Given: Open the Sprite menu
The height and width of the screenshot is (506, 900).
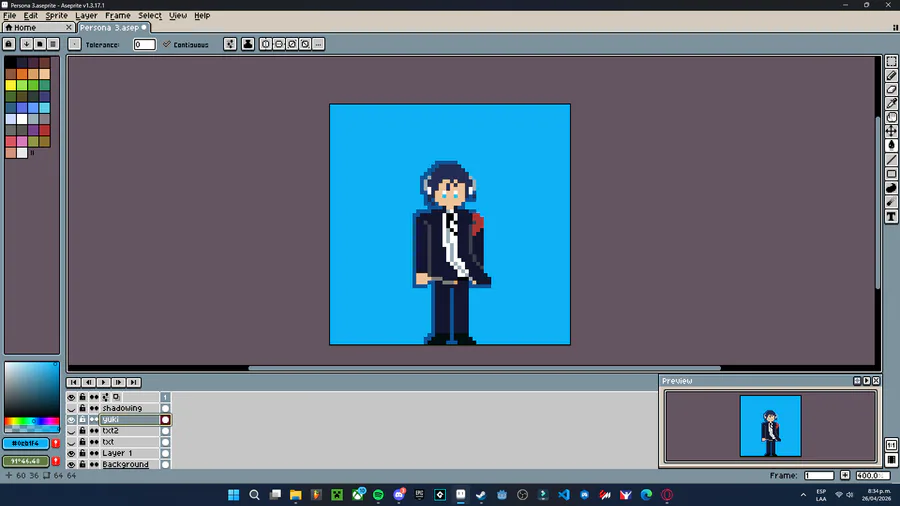Looking at the screenshot, I should pos(56,15).
